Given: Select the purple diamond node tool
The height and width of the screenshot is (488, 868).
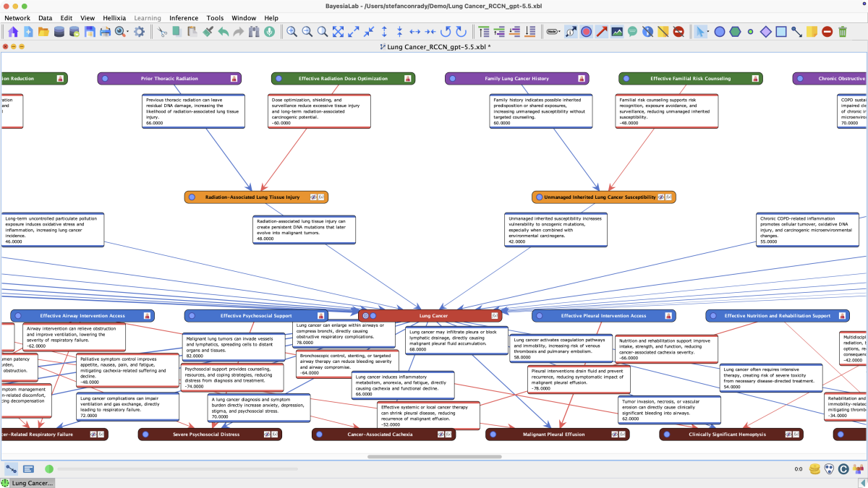Looking at the screenshot, I should [x=766, y=32].
